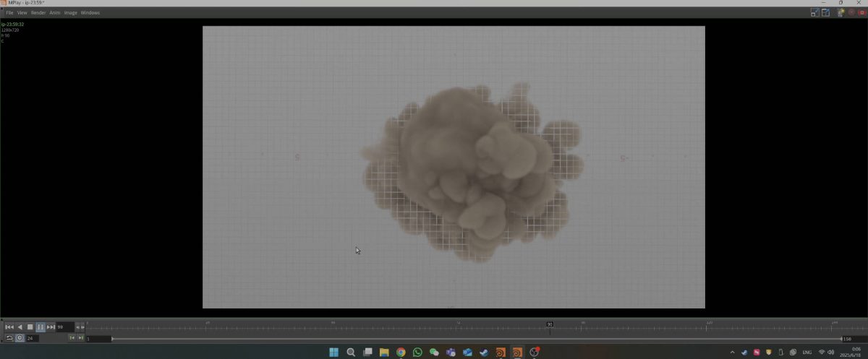The height and width of the screenshot is (359, 868).
Task: Play the sequence in reverse
Action: click(x=20, y=327)
